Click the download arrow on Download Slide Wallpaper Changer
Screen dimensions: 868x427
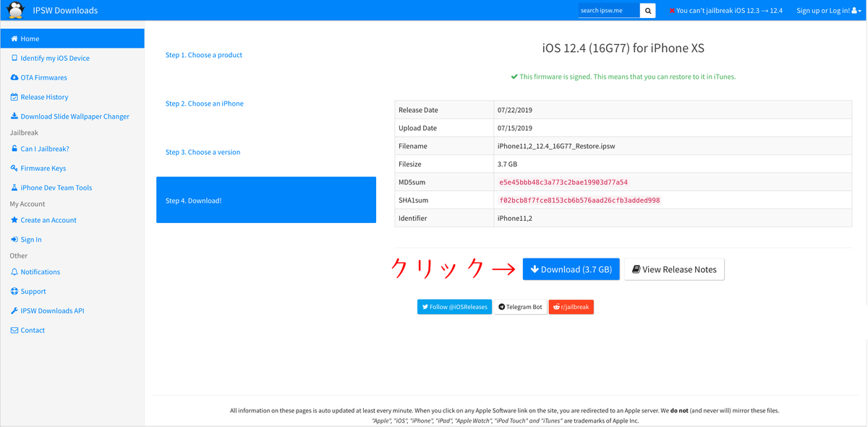coord(15,116)
